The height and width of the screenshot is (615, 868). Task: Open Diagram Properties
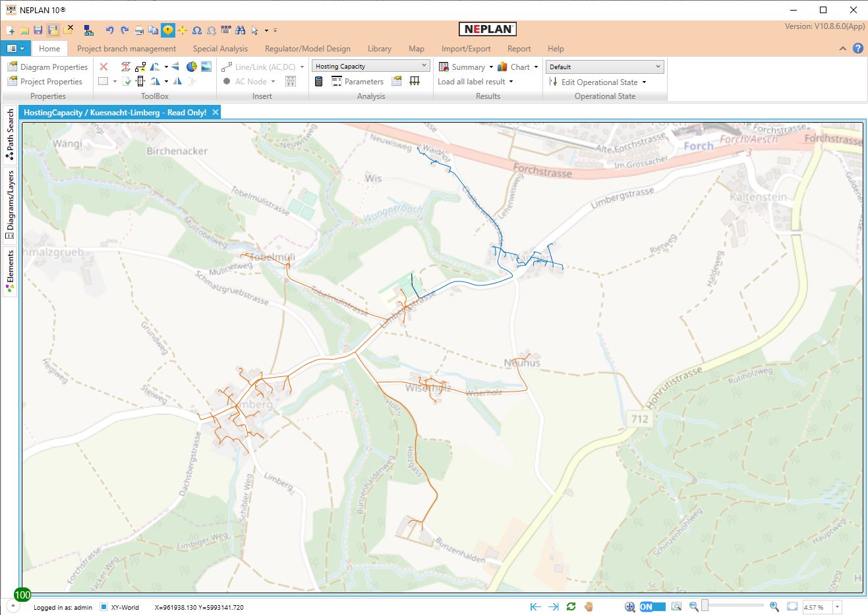(x=47, y=67)
